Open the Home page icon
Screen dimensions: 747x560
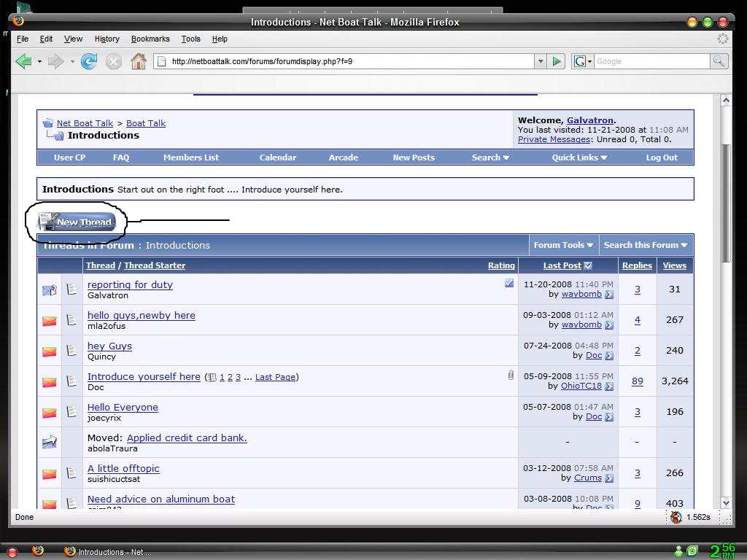[138, 61]
